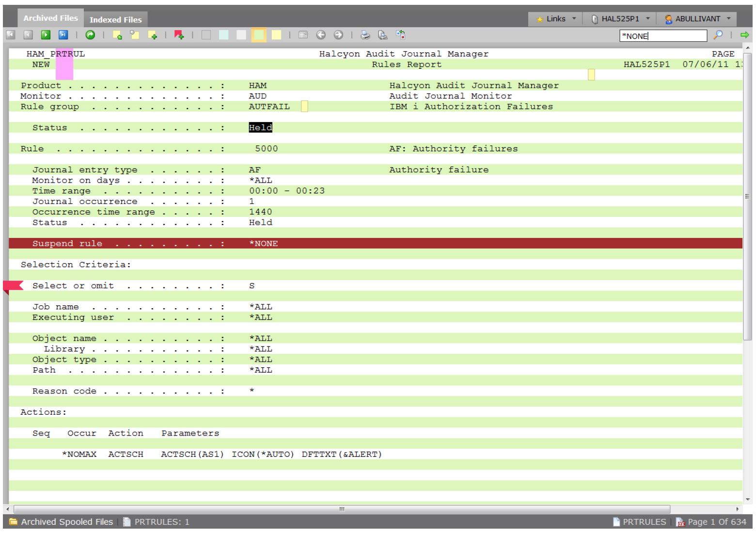The image size is (756, 533).
Task: Select the light gray color swatch
Action: tap(241, 35)
